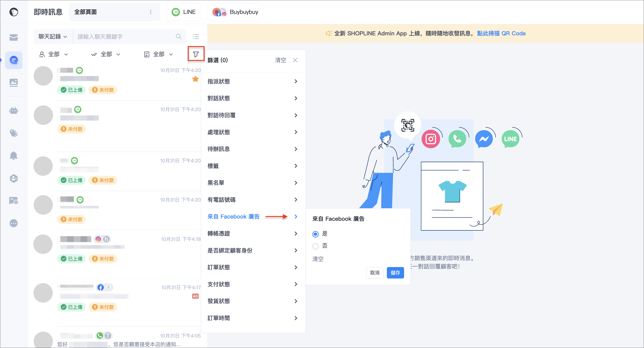This screenshot has height=348, width=644.
Task: Open the 點此掃描 QR Code link
Action: [x=501, y=33]
